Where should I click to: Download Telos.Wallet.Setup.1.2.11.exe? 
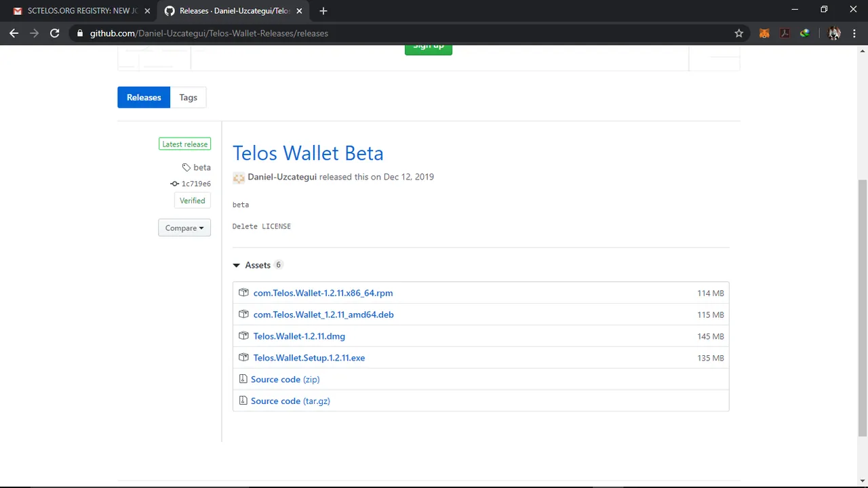(309, 358)
